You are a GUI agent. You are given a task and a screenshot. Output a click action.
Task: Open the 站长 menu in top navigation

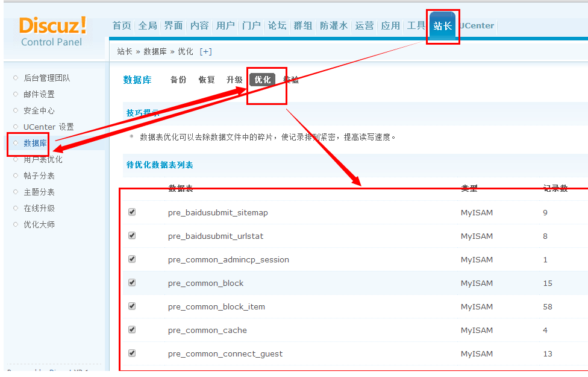coord(443,25)
